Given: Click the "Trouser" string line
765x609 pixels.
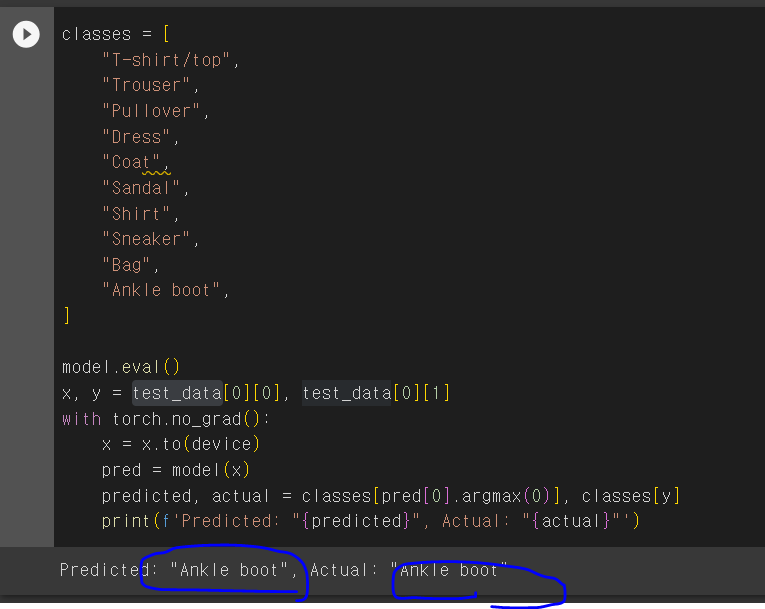Looking at the screenshot, I should (146, 85).
